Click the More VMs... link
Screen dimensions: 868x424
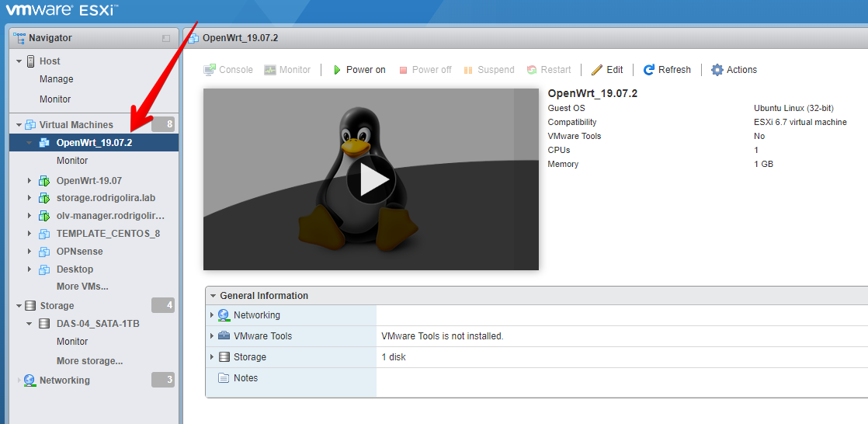82,287
